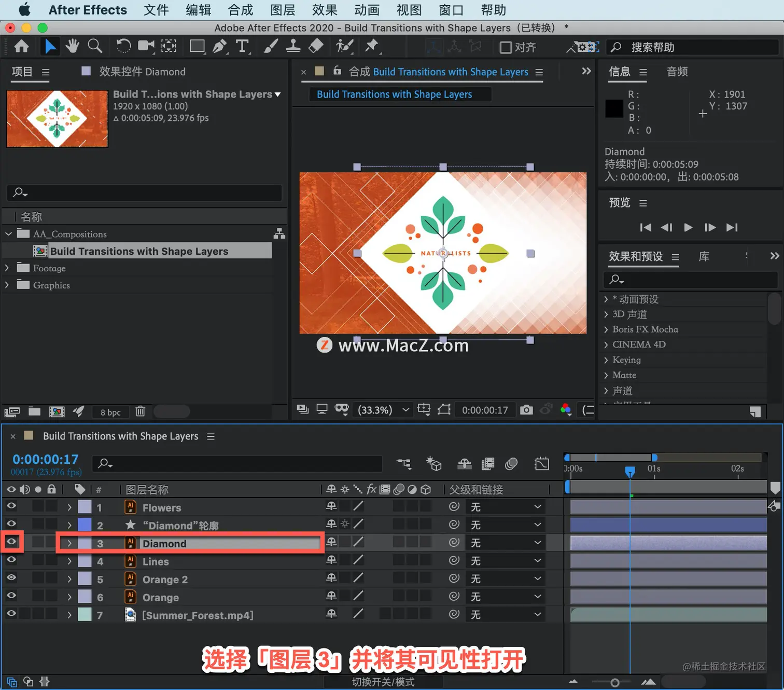784x690 pixels.
Task: Open the Graph Editor icon in timeline
Action: (x=542, y=463)
